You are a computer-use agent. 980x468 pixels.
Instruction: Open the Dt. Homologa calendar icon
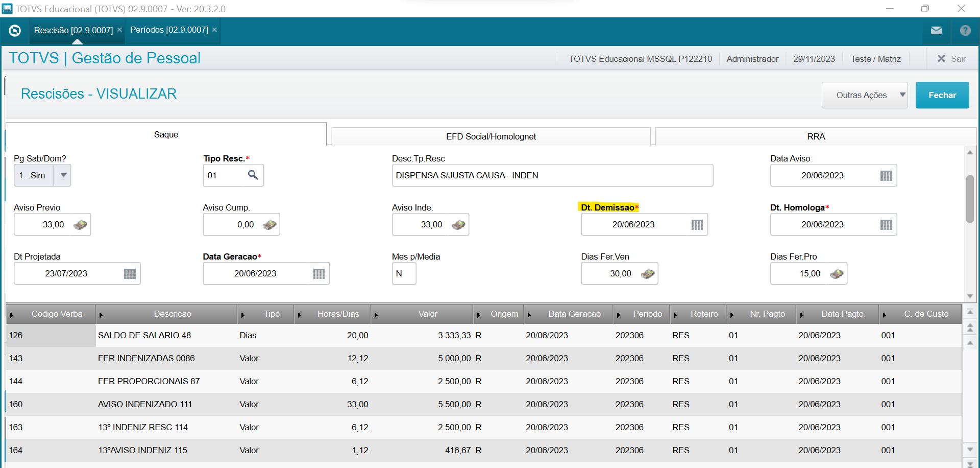coord(886,225)
